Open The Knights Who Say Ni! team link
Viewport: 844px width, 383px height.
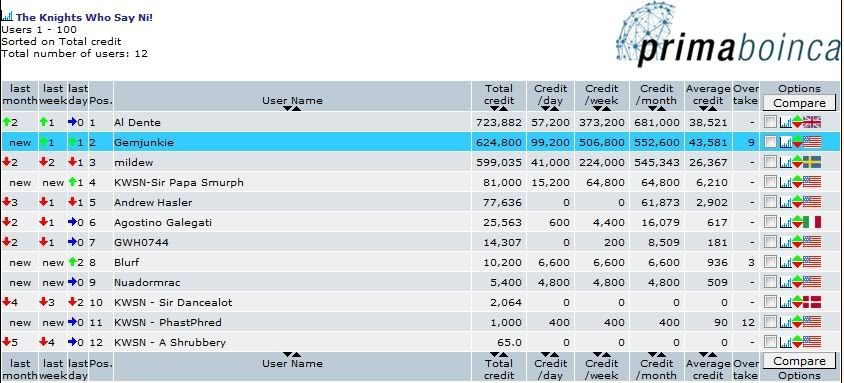(x=84, y=17)
